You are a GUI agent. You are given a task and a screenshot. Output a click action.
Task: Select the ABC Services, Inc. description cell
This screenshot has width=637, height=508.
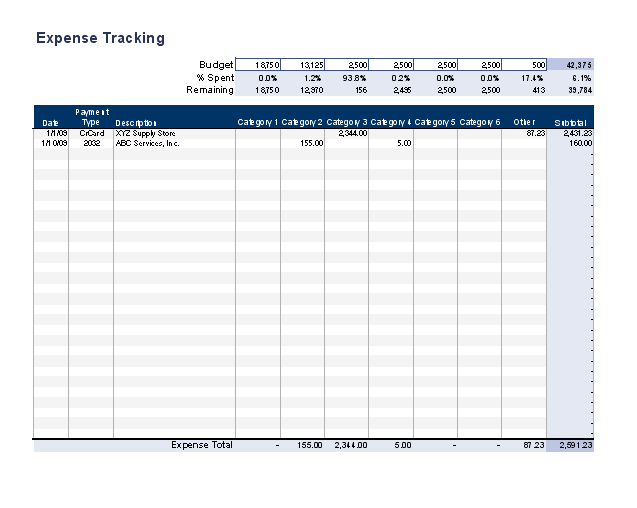[x=148, y=143]
